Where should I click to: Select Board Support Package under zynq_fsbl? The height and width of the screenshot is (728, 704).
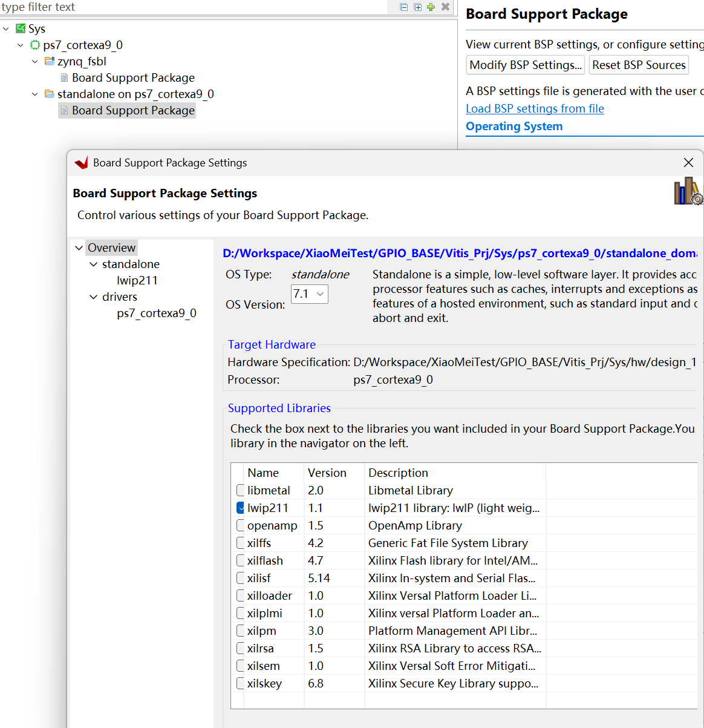[133, 77]
